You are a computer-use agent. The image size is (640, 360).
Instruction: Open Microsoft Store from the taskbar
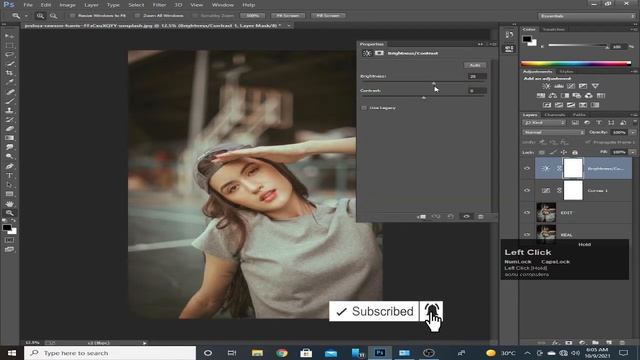(306, 353)
